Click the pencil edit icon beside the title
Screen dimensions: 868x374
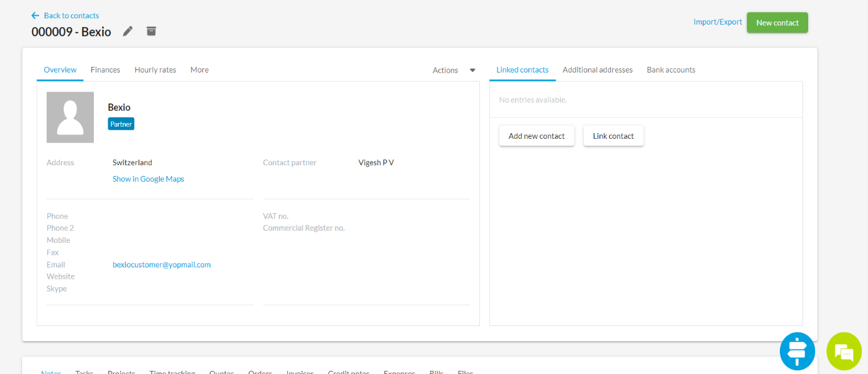pos(128,31)
